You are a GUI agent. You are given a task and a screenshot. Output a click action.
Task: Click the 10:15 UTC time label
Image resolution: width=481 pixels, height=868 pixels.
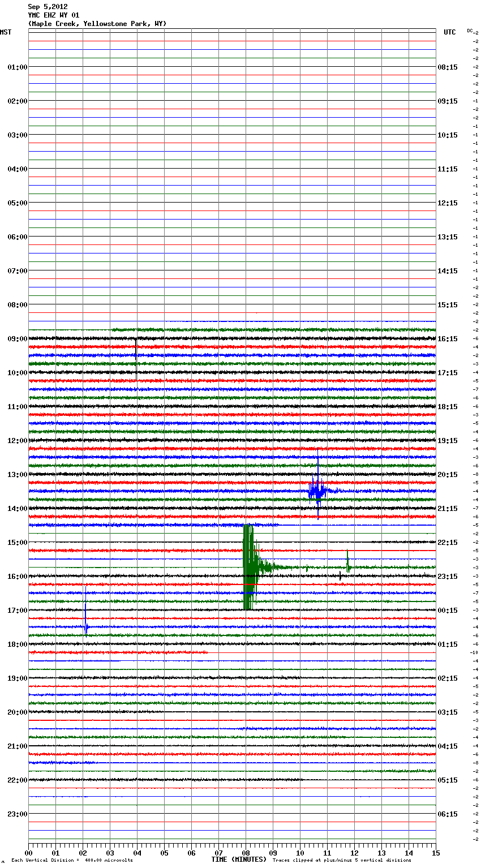tap(448, 135)
